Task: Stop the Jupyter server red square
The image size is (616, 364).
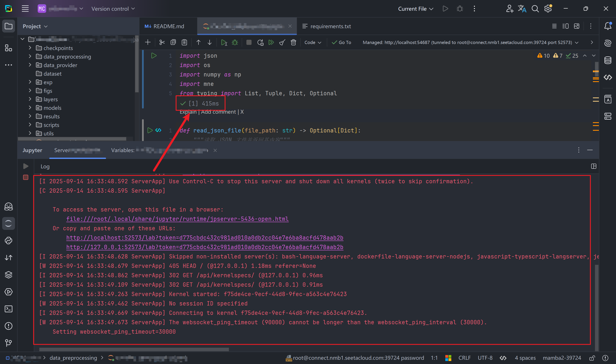Action: point(25,177)
